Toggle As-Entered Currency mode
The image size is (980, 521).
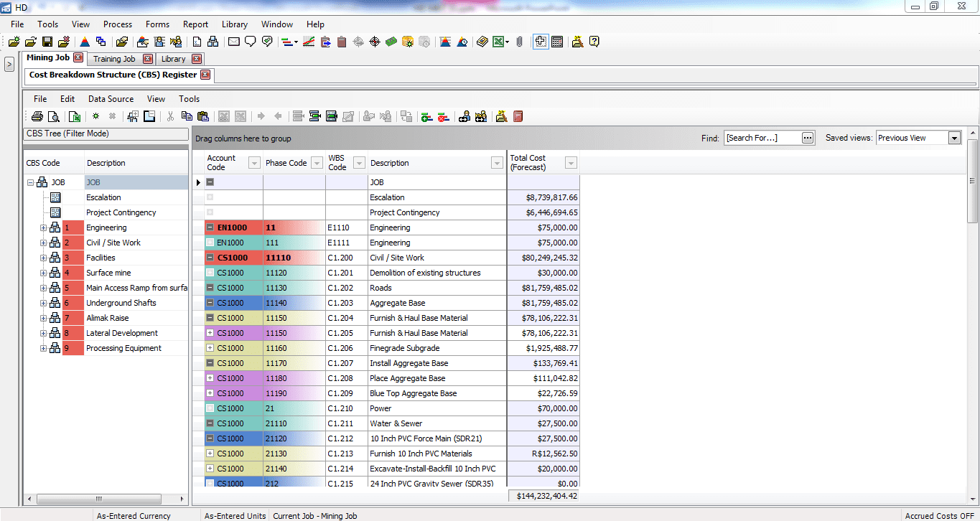(134, 515)
